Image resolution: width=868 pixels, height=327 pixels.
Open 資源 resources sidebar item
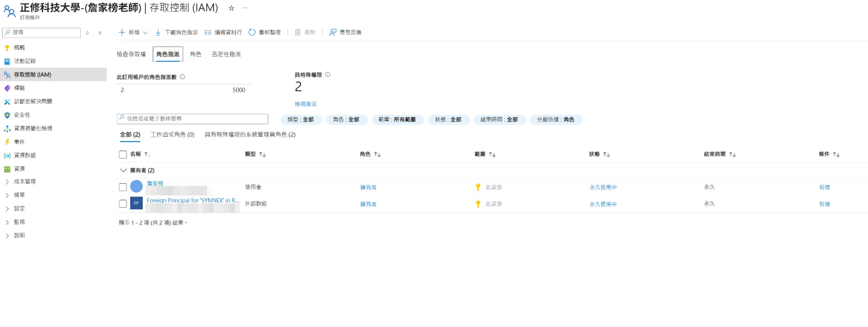tap(19, 169)
